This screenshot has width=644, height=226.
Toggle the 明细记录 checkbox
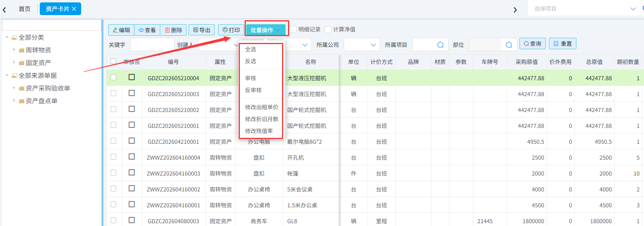293,29
